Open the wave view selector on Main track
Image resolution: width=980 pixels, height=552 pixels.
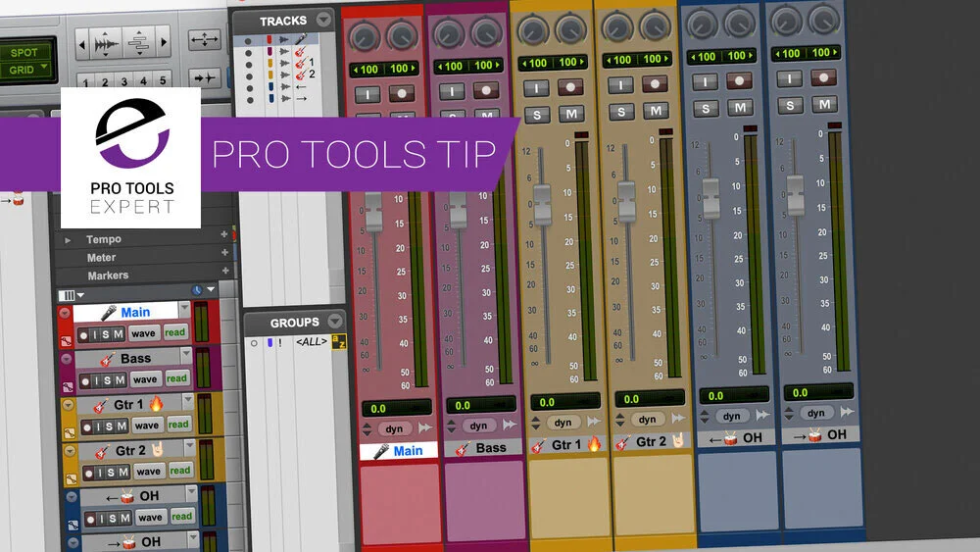click(x=143, y=333)
